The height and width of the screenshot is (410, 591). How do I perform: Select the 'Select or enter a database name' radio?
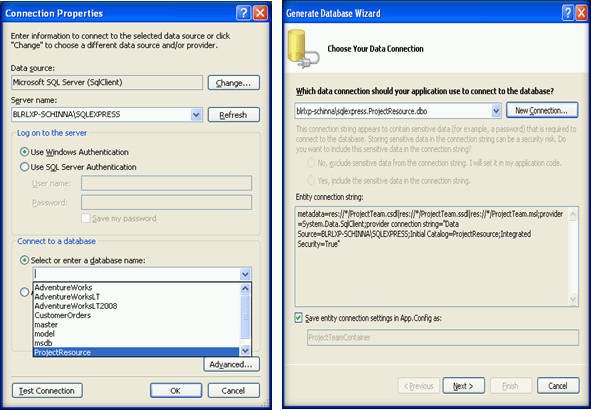24,260
